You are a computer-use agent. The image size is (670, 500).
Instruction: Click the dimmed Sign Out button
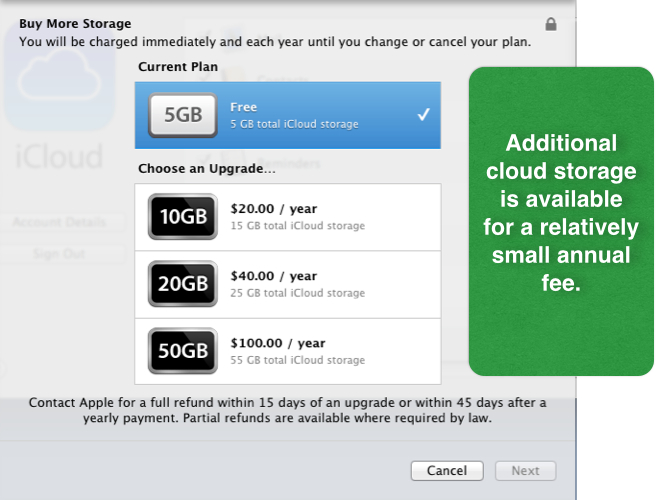58,253
